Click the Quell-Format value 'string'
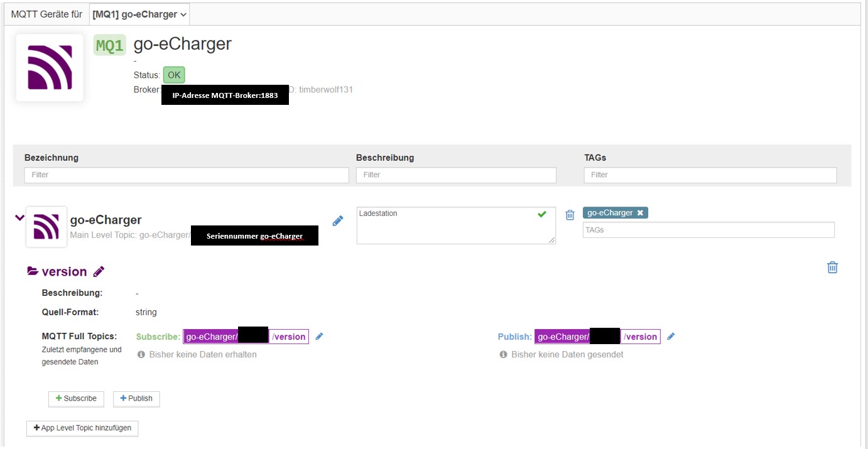The height and width of the screenshot is (449, 868). (x=146, y=312)
